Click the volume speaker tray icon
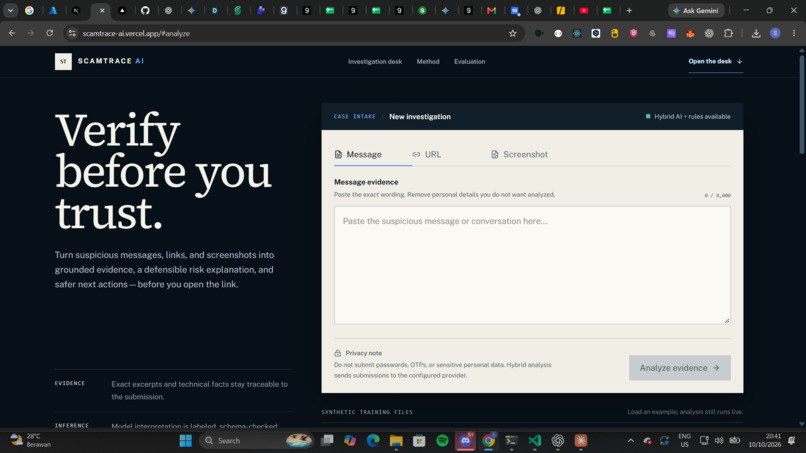The width and height of the screenshot is (806, 453). [x=719, y=441]
